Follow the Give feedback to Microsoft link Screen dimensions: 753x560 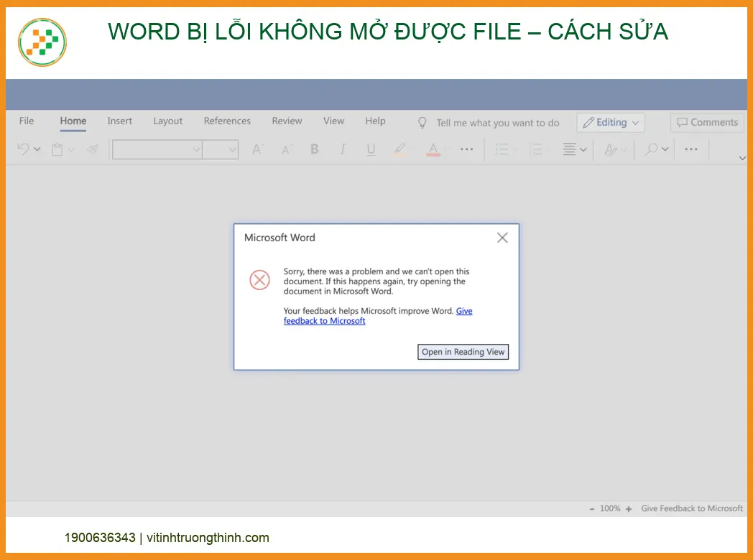pyautogui.click(x=324, y=320)
